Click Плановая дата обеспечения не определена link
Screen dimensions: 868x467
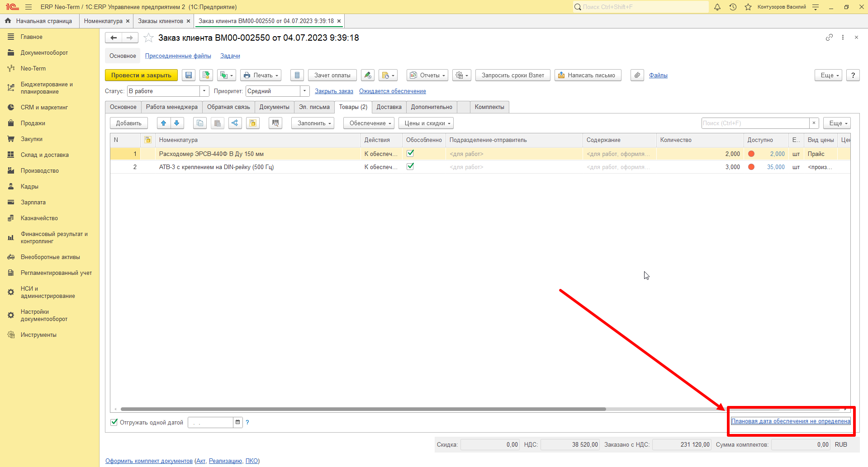click(791, 421)
